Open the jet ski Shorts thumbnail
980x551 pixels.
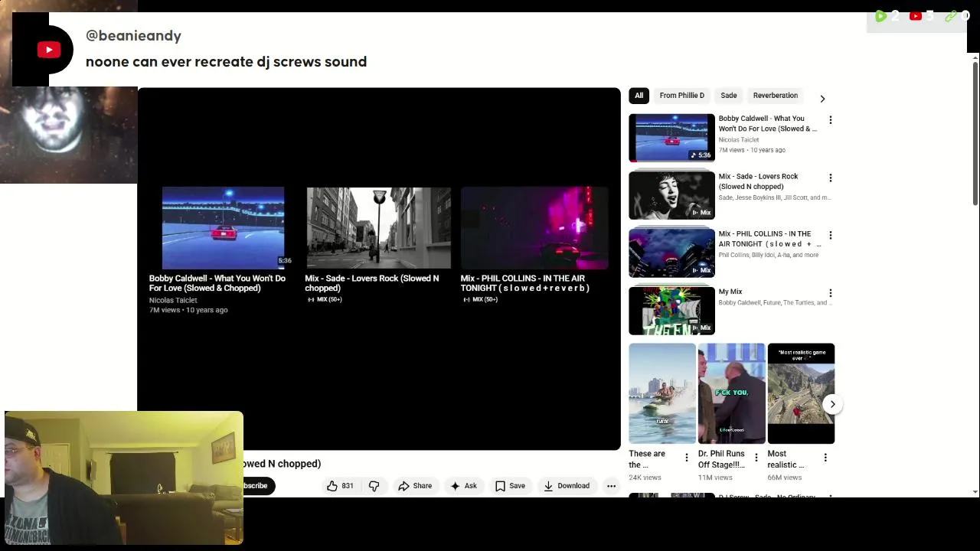click(662, 393)
